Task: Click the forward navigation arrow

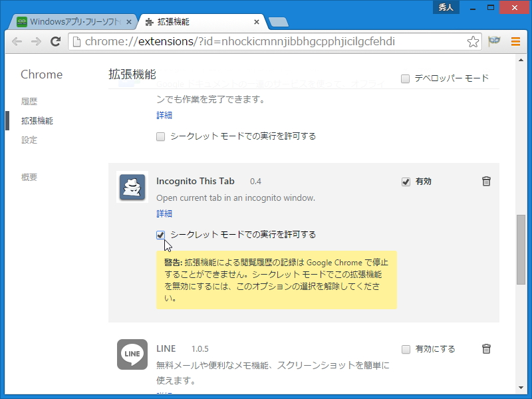Action: (x=37, y=41)
